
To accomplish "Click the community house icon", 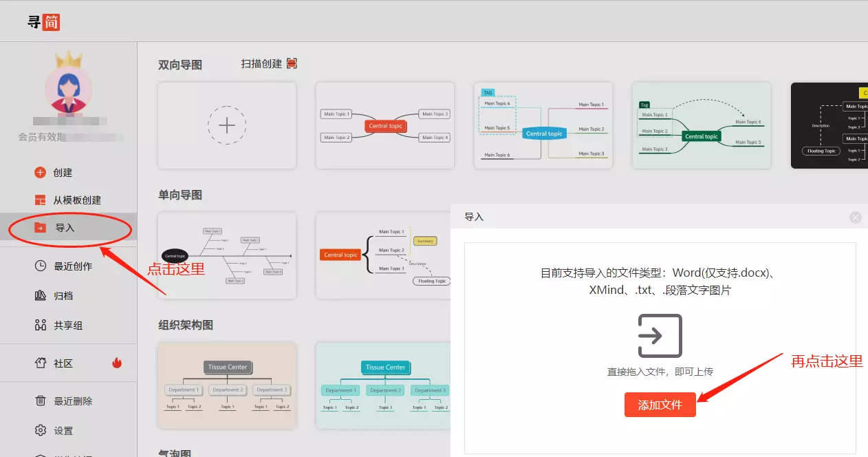I will point(41,363).
